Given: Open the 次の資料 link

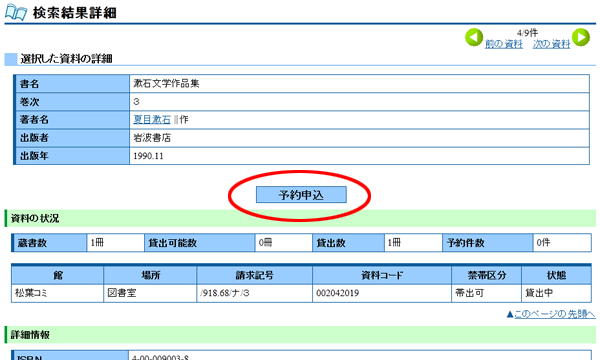Looking at the screenshot, I should (551, 44).
